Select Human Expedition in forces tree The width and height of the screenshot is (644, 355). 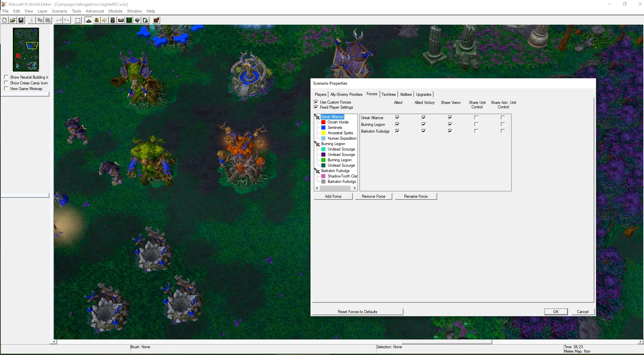pyautogui.click(x=342, y=138)
